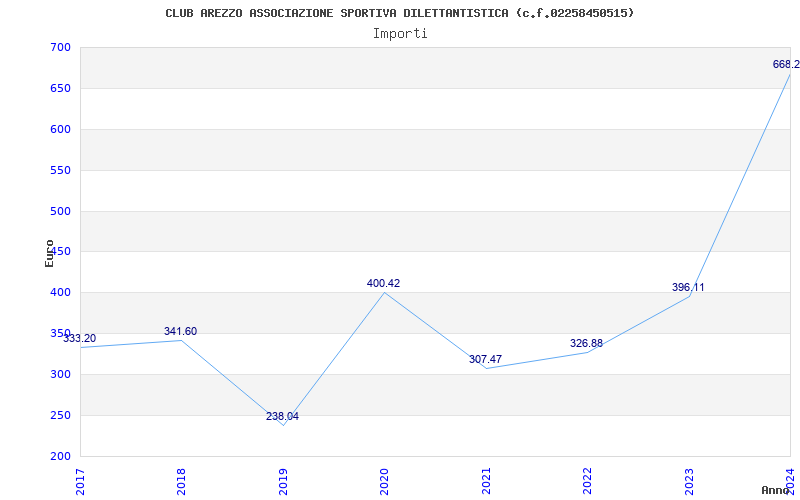Click the Euro y-axis label
Viewport: 800px width, 500px height.
49,254
